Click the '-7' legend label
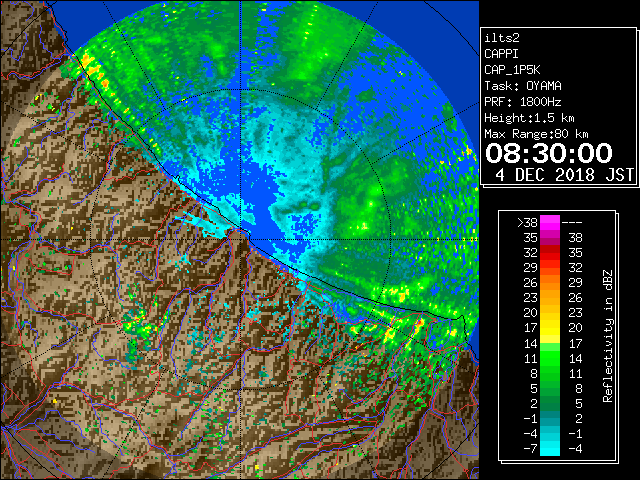This screenshot has height=480, width=640. click(530, 449)
